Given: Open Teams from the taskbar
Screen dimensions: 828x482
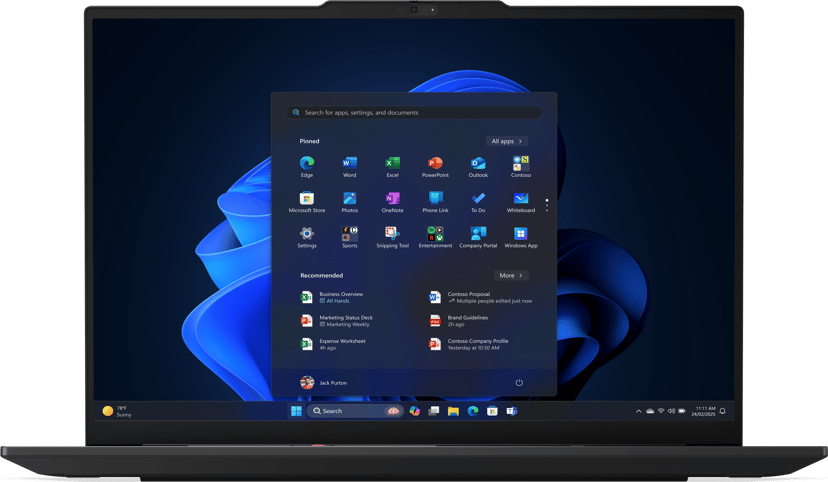Looking at the screenshot, I should [512, 411].
